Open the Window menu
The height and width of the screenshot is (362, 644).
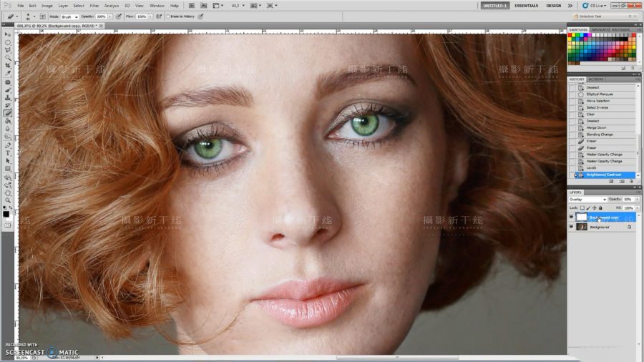pos(157,6)
